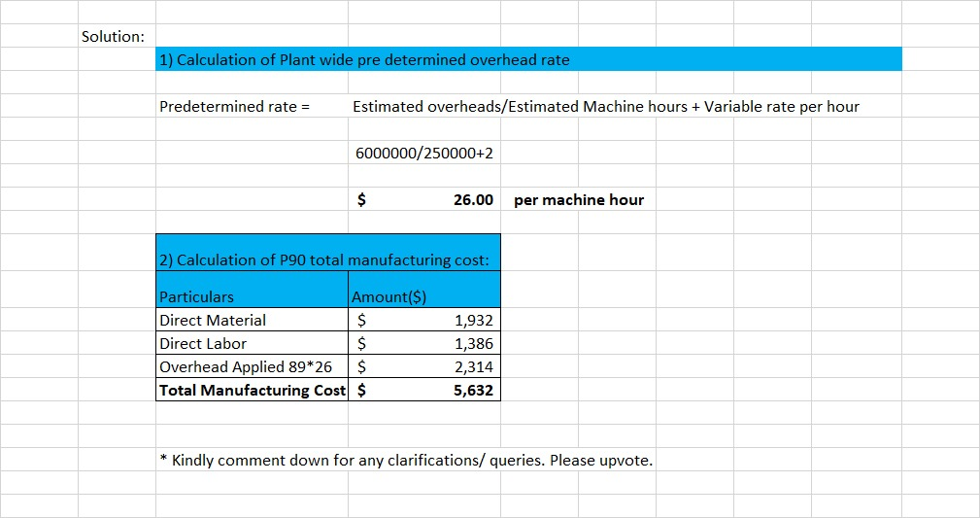Viewport: 980px width, 518px height.
Task: Click the 1,932 amount cell
Action: pos(424,320)
